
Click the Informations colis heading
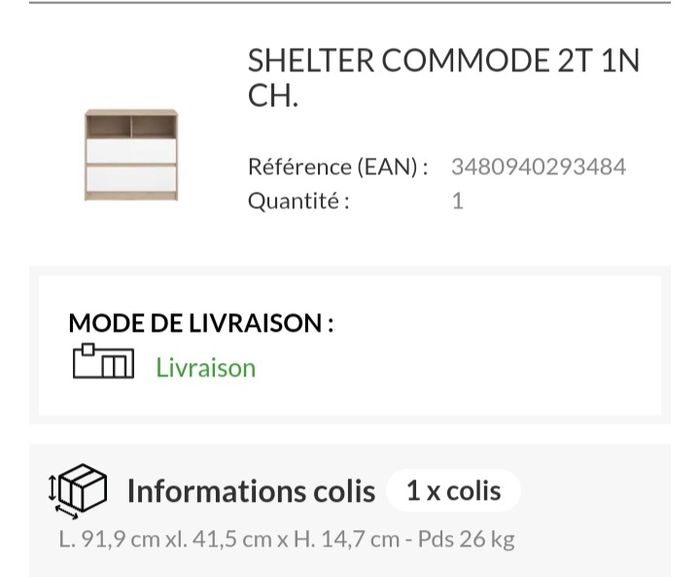tap(250, 491)
